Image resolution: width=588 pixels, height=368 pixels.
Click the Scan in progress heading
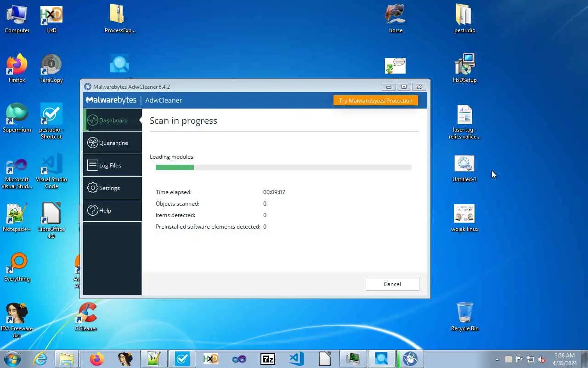183,121
